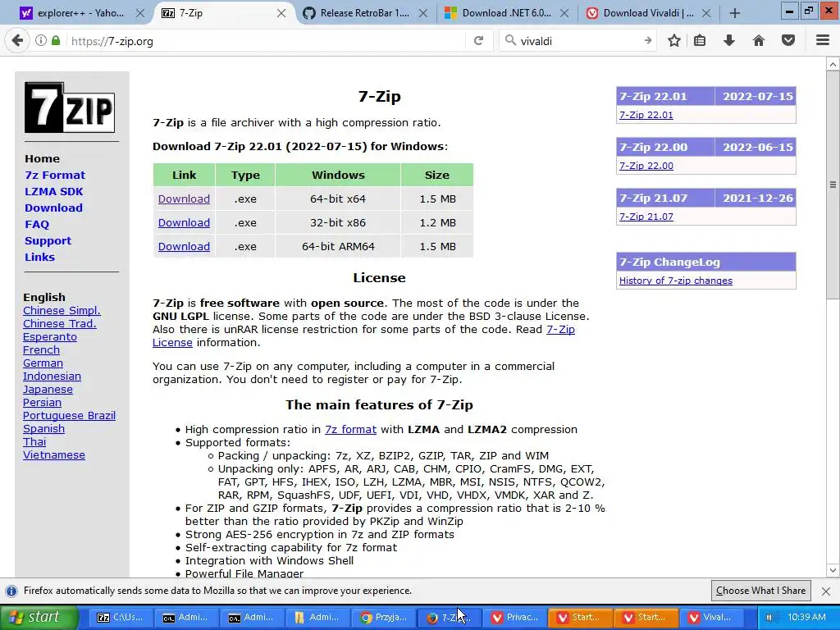The width and height of the screenshot is (840, 630).
Task: Switch to the Vivaldi Privac... taskbar item
Action: click(514, 617)
